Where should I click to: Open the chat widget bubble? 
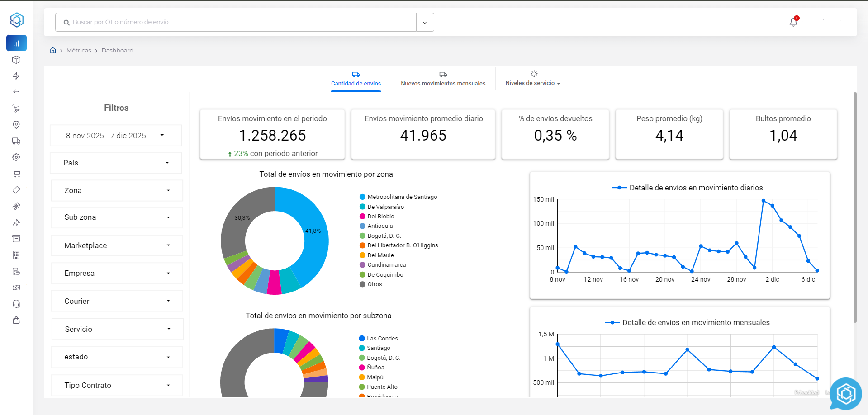click(845, 394)
